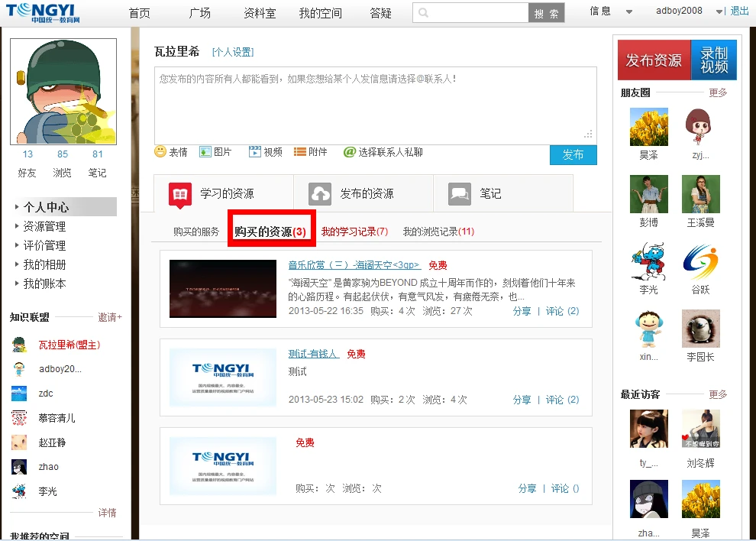This screenshot has width=756, height=541.
Task: Click the blue 发布 button
Action: 573,155
